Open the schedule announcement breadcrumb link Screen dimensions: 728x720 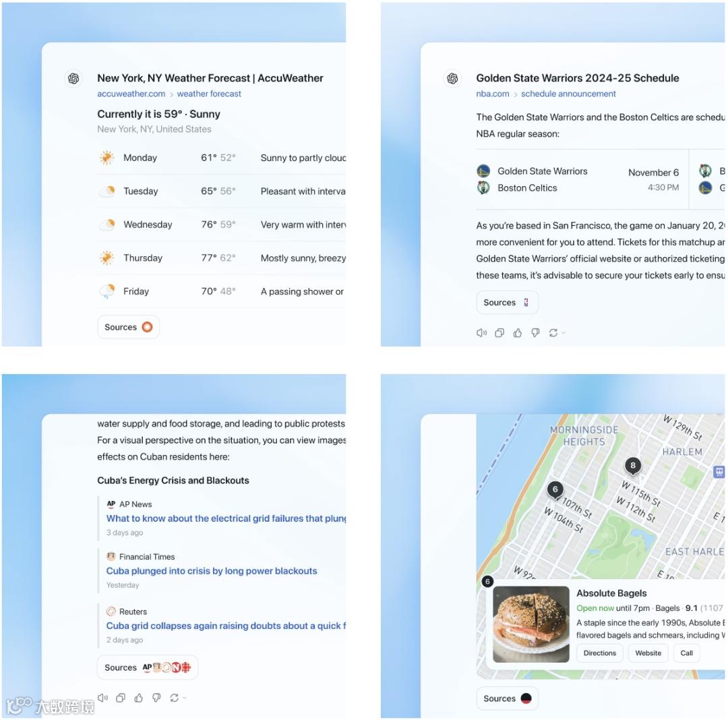[x=568, y=94]
